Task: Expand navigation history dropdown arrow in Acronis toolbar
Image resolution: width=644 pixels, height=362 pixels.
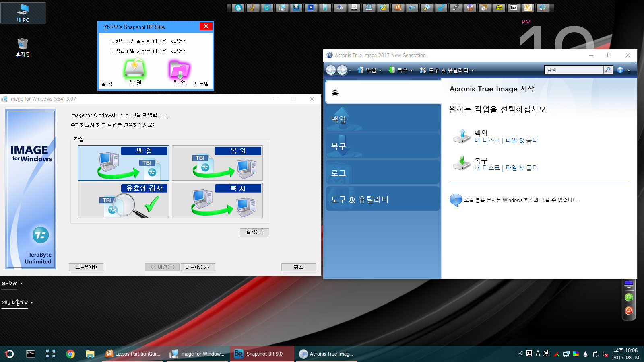Action: point(350,70)
